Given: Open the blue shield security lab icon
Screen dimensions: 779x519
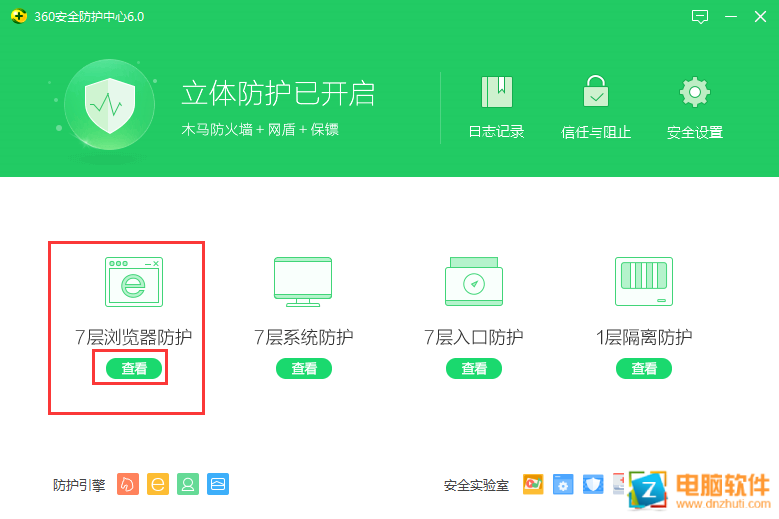Looking at the screenshot, I should [593, 484].
